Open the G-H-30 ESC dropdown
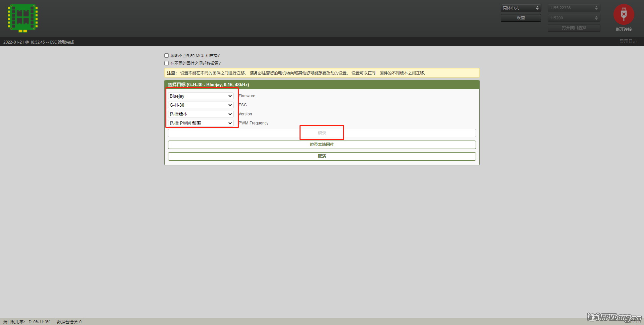Image resolution: width=644 pixels, height=325 pixels. (x=201, y=105)
